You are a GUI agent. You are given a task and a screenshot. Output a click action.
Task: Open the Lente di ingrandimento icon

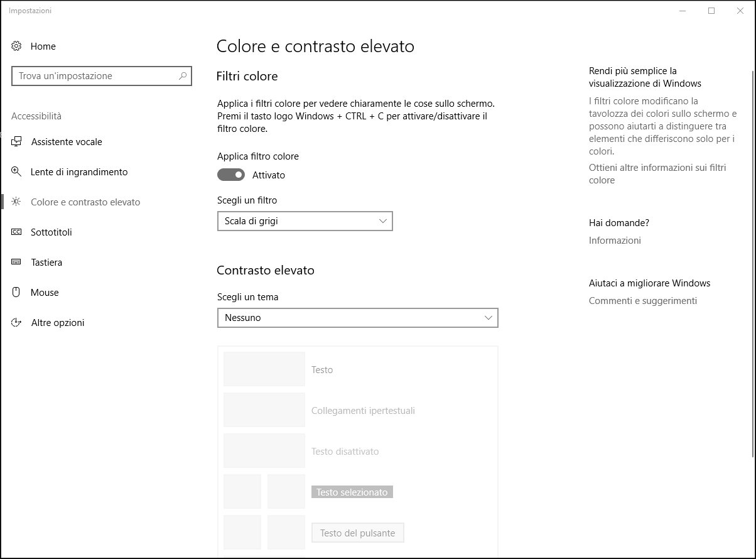coord(17,172)
